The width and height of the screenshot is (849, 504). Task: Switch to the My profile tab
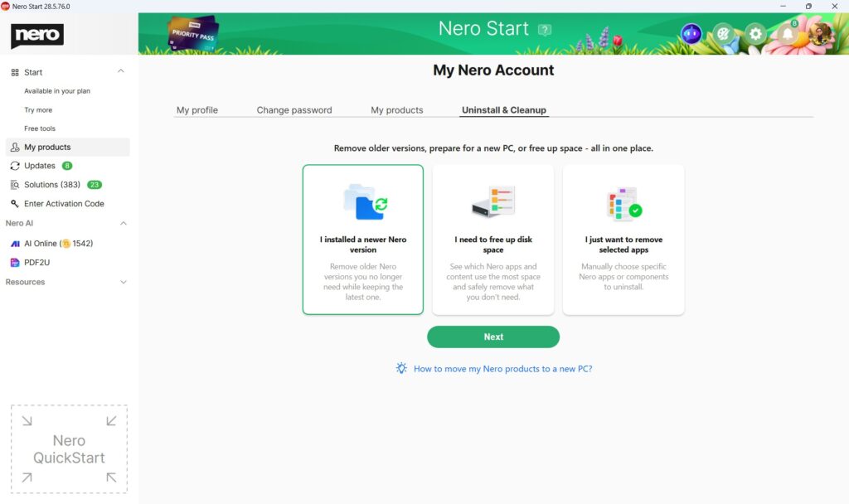(197, 110)
